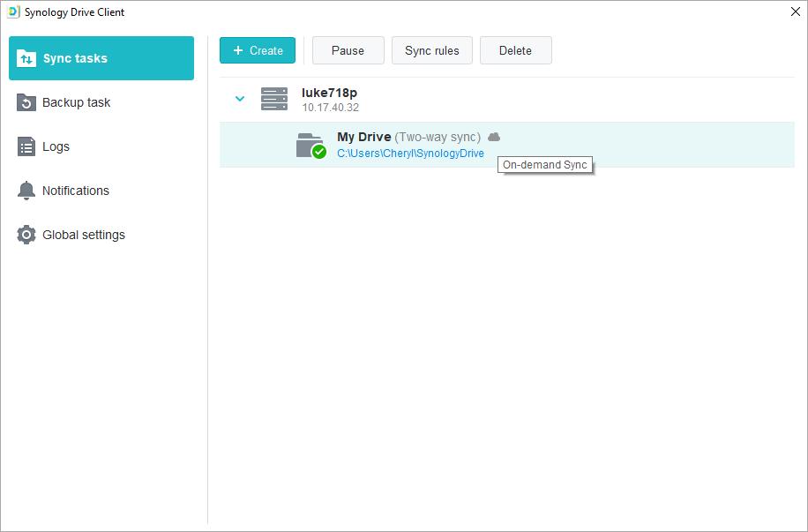Viewport: 808px width, 532px height.
Task: Close the Synology Drive Client window
Action: point(796,11)
